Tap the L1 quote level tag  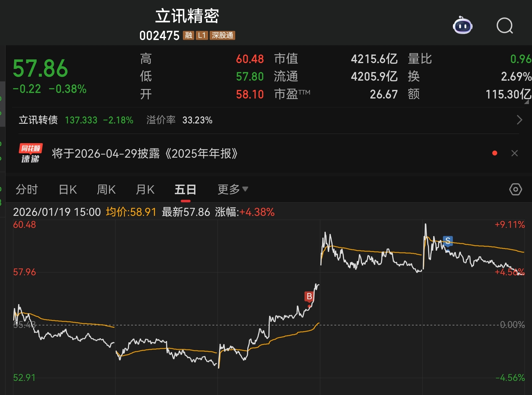(x=202, y=35)
